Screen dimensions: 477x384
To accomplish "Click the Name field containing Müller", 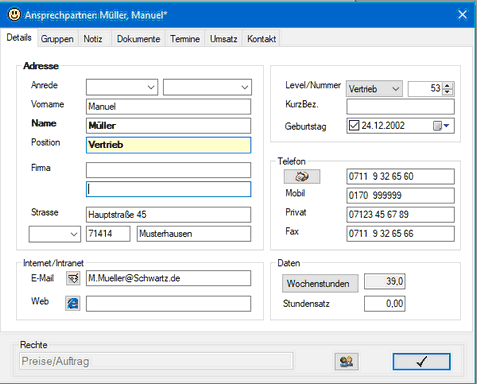I will coord(168,126).
